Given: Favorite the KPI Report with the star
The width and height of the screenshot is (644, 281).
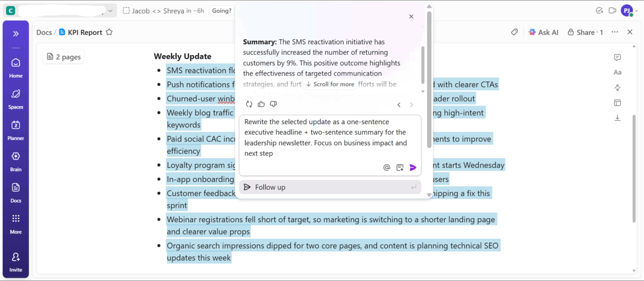Looking at the screenshot, I should (x=109, y=32).
